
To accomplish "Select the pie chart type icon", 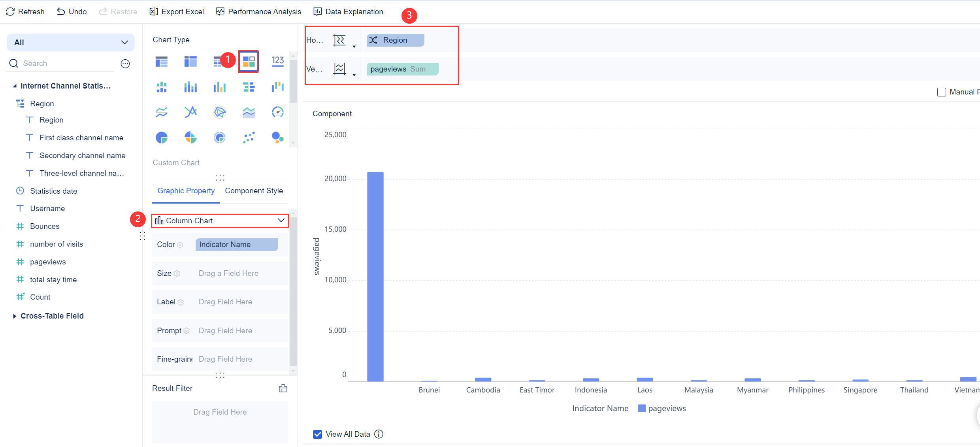I will click(x=162, y=138).
